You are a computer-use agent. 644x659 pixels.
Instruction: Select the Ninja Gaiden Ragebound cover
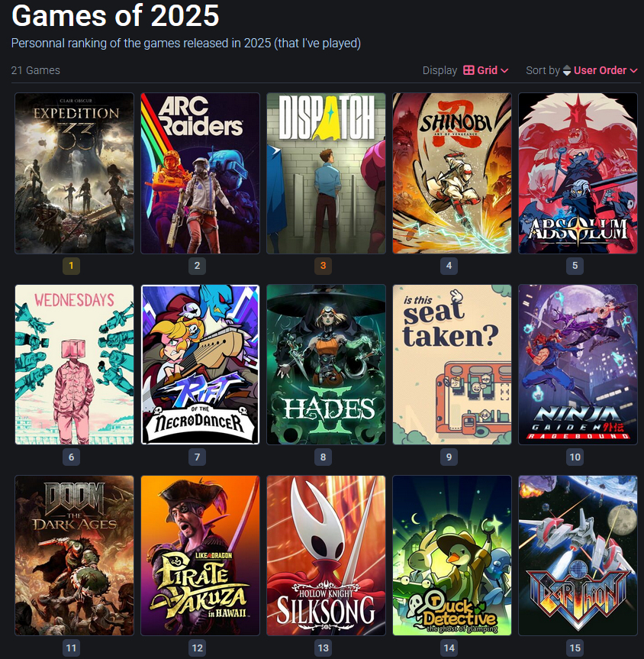pos(578,364)
